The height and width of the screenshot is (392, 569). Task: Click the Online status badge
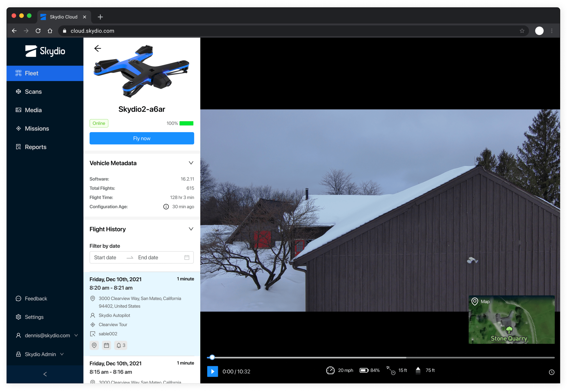[99, 123]
